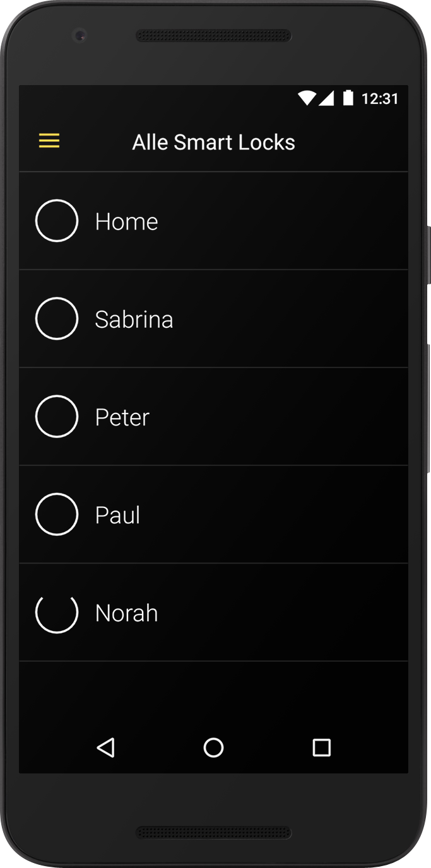Tap the cellular signal status icon

pos(326,98)
